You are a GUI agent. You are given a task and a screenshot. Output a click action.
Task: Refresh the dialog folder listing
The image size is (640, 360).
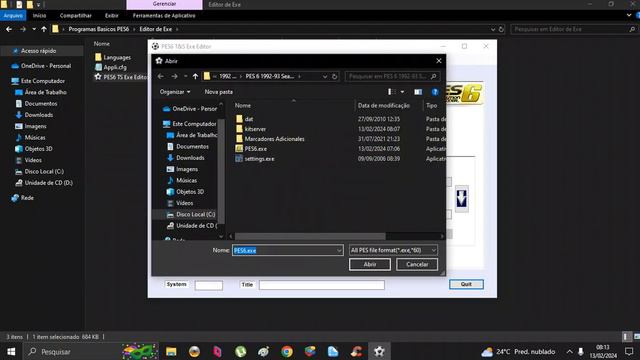pos(334,76)
